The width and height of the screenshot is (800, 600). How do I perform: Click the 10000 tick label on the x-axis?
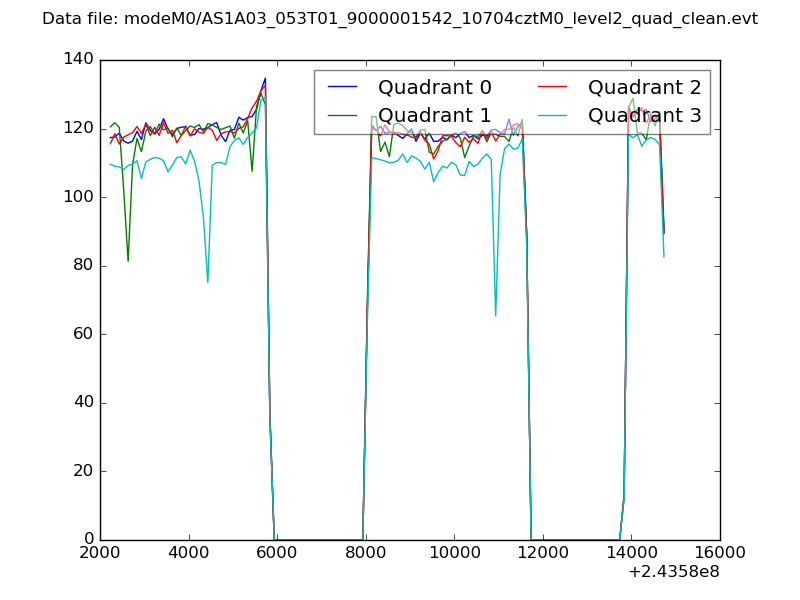coord(454,552)
